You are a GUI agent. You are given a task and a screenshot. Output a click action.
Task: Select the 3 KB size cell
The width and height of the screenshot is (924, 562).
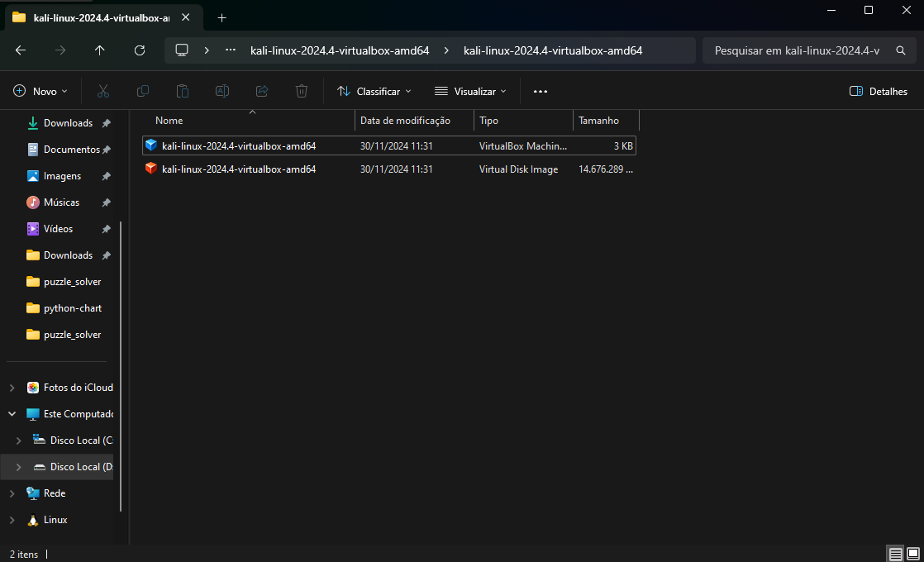623,146
